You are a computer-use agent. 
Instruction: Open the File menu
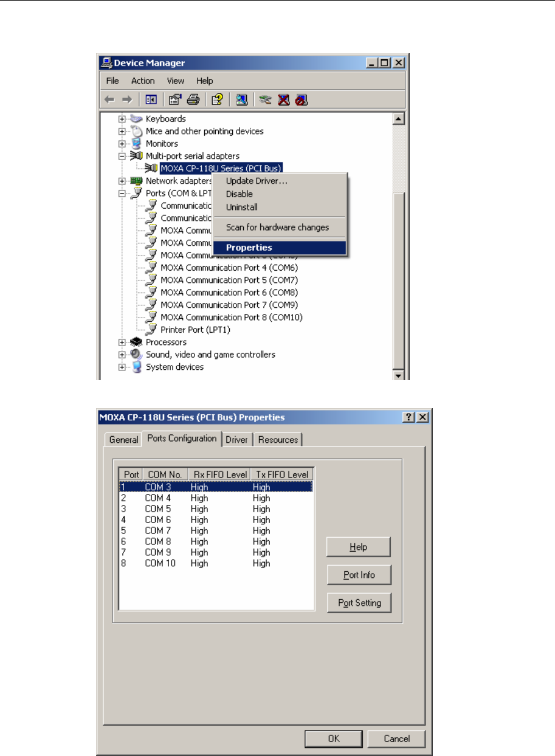coord(112,81)
